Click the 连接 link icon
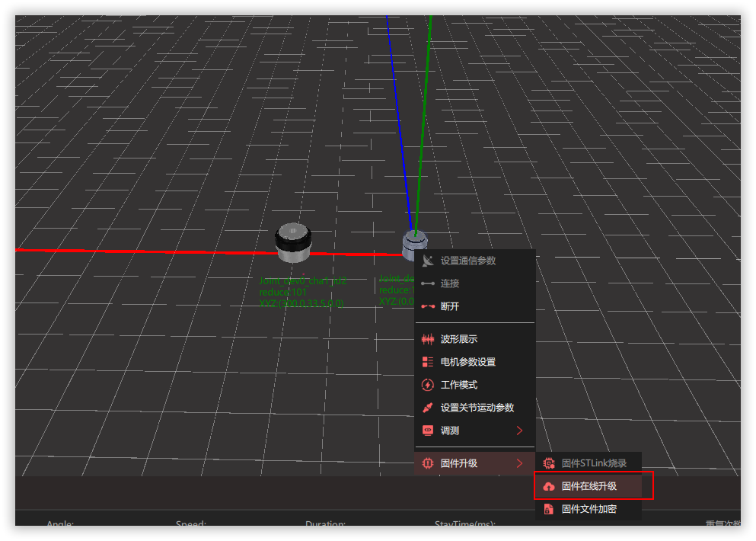The height and width of the screenshot is (541, 756). click(427, 283)
